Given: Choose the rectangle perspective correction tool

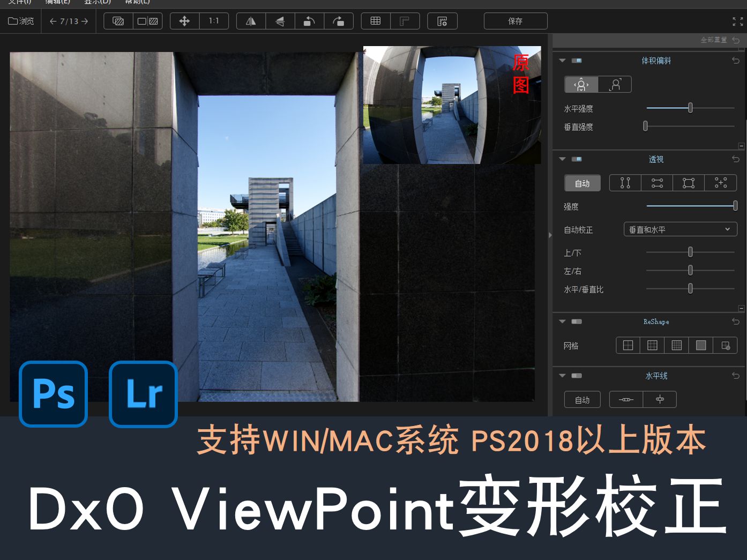Looking at the screenshot, I should (x=689, y=183).
